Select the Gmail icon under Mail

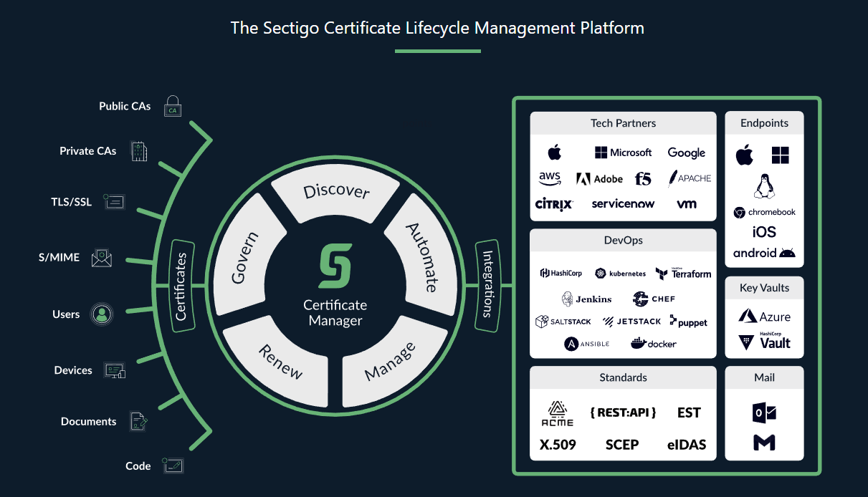[763, 443]
